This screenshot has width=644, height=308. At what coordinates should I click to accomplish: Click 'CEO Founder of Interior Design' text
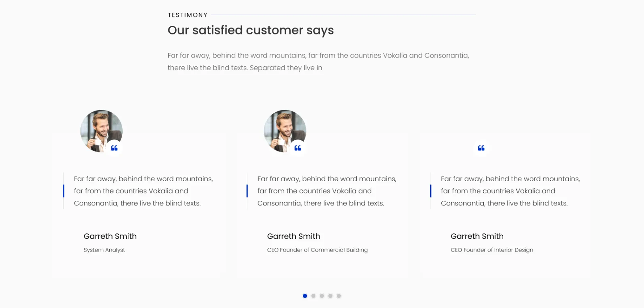pyautogui.click(x=492, y=250)
